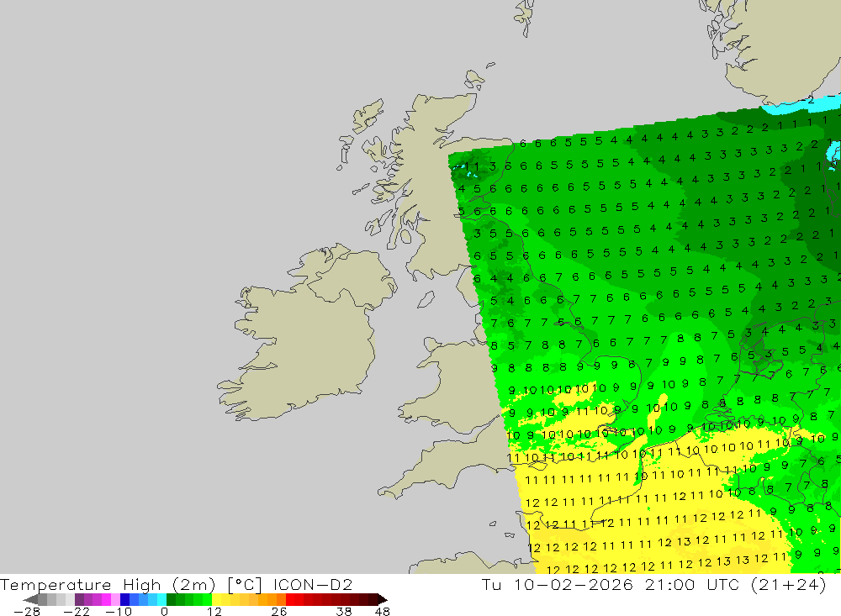Click the 'Temperature High (2m)' title text
The height and width of the screenshot is (616, 841).
(108, 584)
